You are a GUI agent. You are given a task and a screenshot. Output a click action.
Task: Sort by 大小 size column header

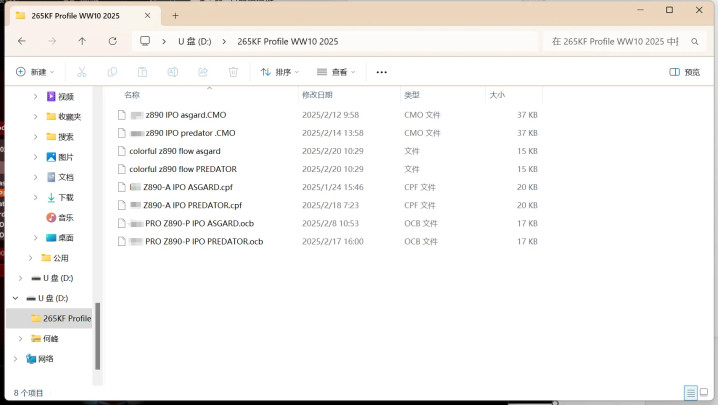(497, 95)
